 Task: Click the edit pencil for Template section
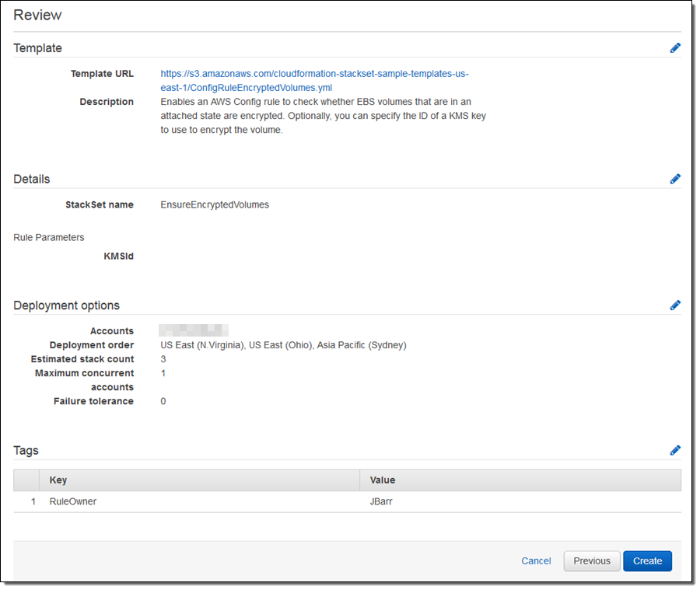point(674,48)
